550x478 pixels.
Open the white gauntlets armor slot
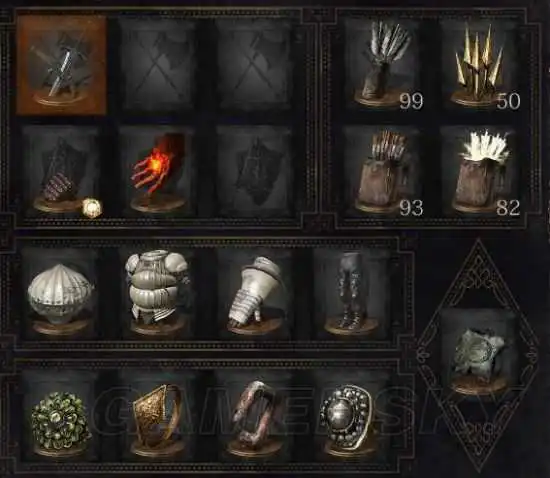click(x=254, y=294)
